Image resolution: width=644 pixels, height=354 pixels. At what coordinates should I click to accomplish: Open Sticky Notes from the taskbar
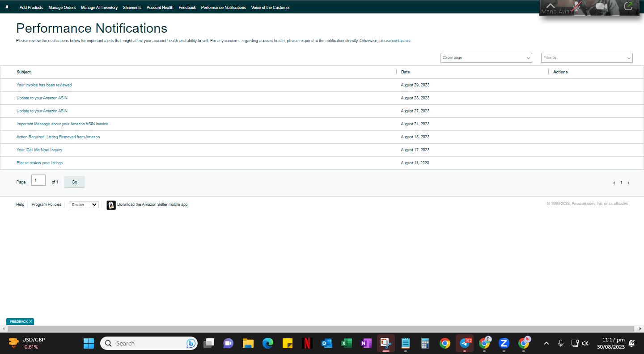click(x=288, y=343)
